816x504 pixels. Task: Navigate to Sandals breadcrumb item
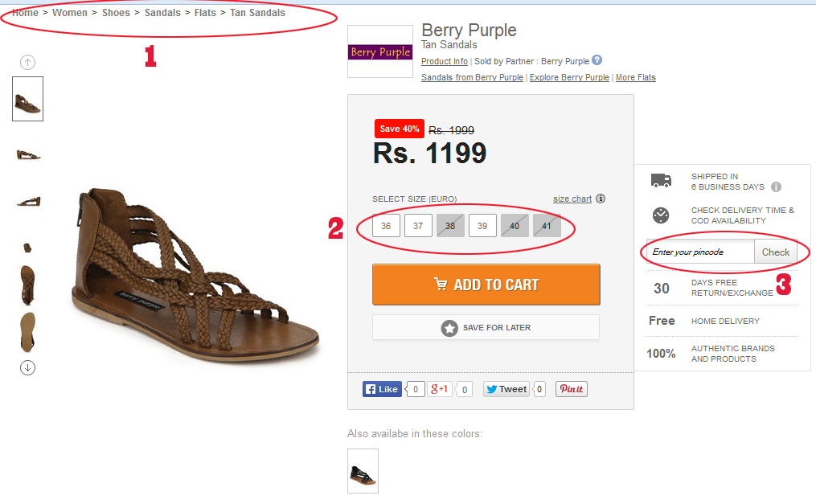[162, 13]
